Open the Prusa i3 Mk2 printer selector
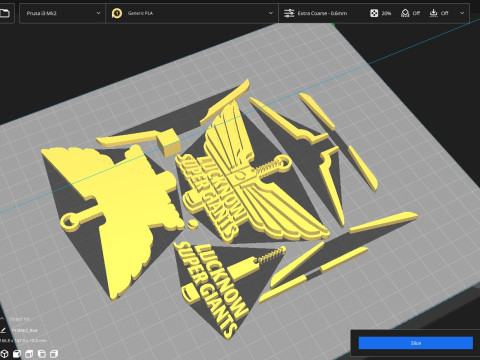480x360 pixels. click(62, 13)
